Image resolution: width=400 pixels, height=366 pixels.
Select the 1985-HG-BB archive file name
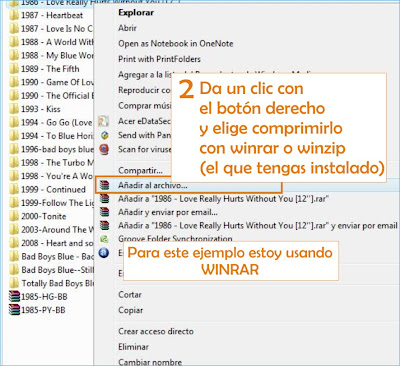point(44,297)
